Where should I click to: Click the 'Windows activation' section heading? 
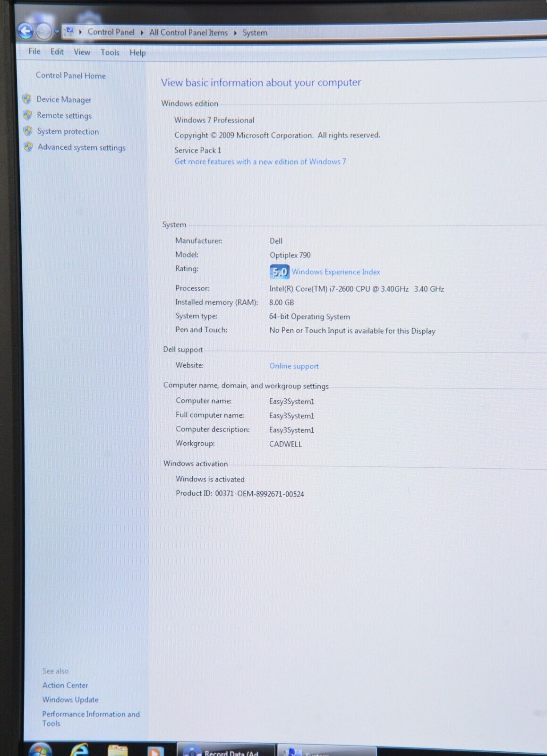pos(196,464)
